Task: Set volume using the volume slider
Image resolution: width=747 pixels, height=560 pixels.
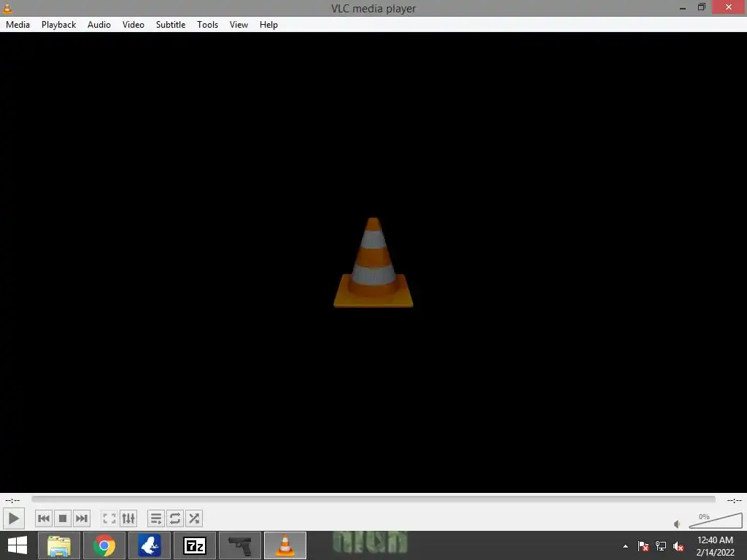Action: coord(716,521)
